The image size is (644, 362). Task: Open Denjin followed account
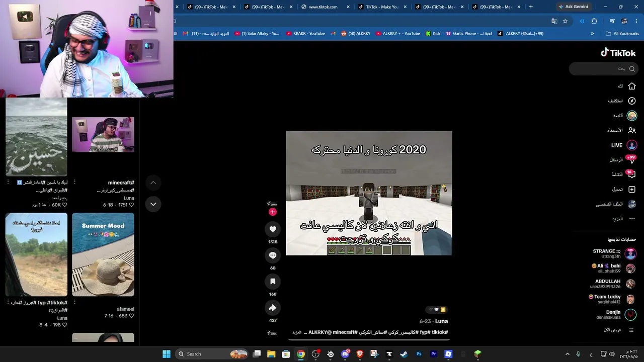(616, 315)
